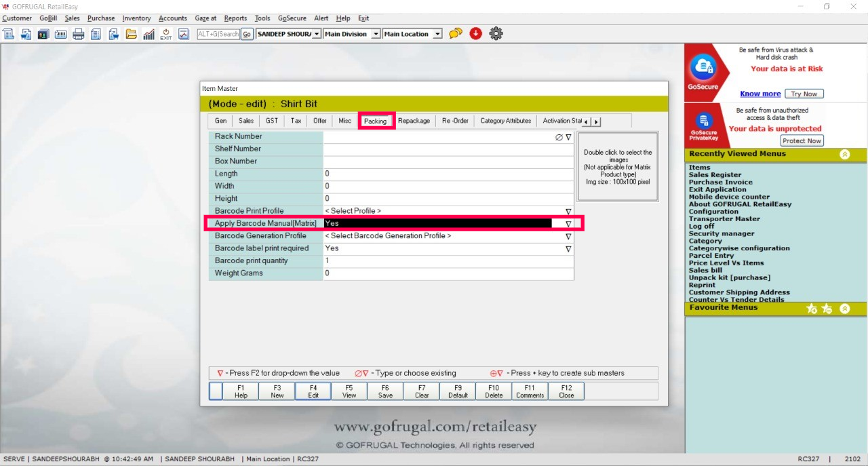The height and width of the screenshot is (466, 868).
Task: Click the remove-favourite star minus icon
Action: click(827, 309)
